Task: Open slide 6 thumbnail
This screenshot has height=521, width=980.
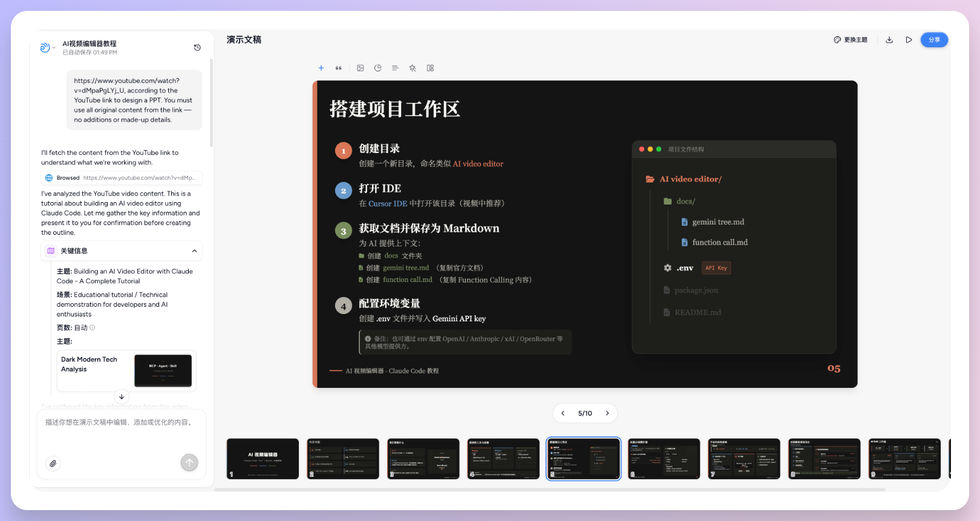Action: [x=664, y=459]
